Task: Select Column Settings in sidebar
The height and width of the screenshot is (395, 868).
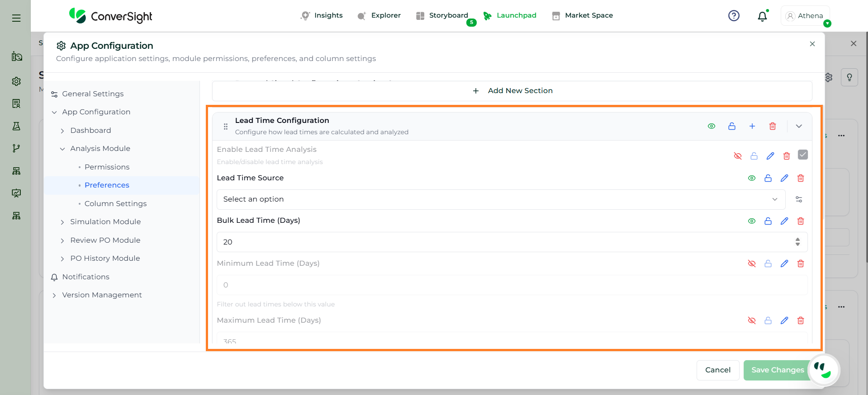Action: point(115,203)
